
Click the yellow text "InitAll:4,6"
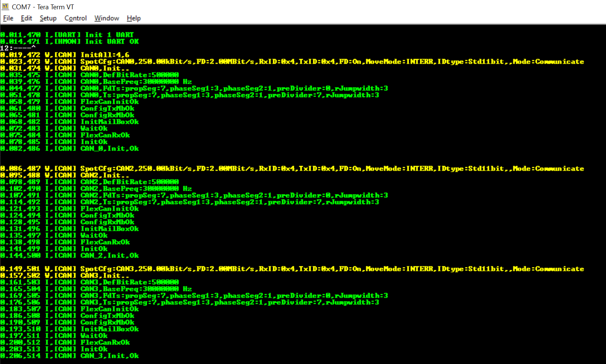pyautogui.click(x=105, y=55)
